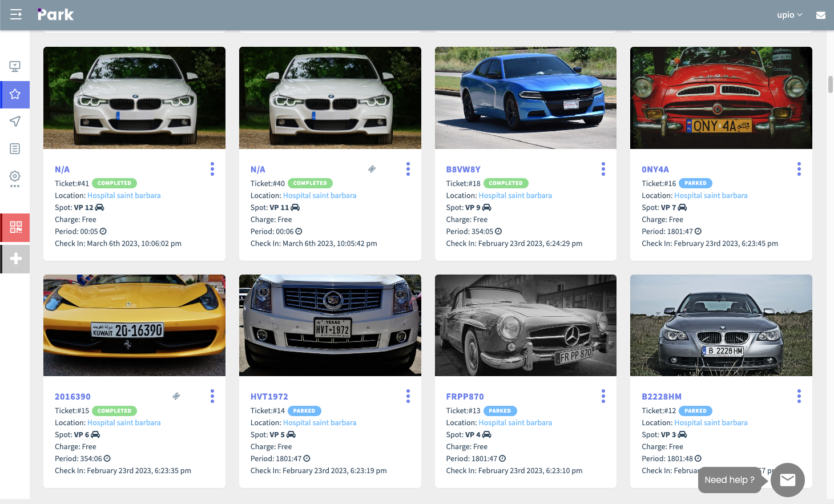834x504 pixels.
Task: Open the three-dot menu on the 0NY4A card
Action: coord(799,169)
